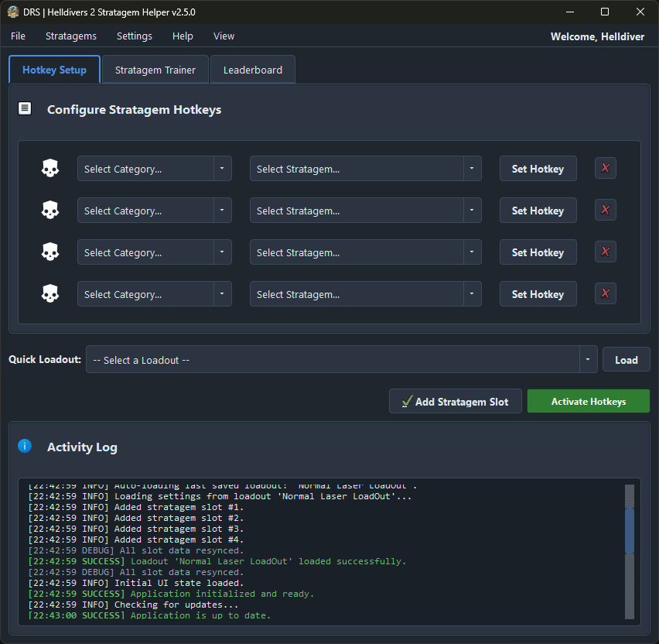Click Set Hotkey in the first row
659x644 pixels.
click(x=538, y=169)
